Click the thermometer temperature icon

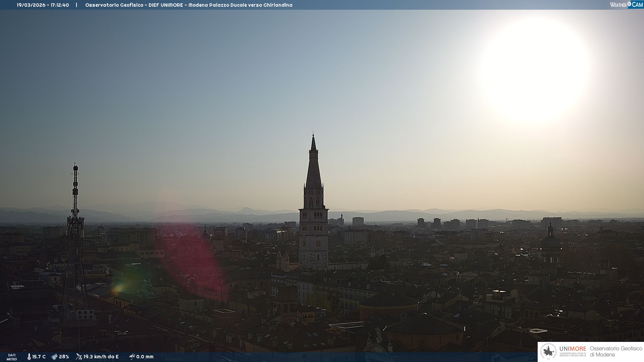click(x=29, y=357)
